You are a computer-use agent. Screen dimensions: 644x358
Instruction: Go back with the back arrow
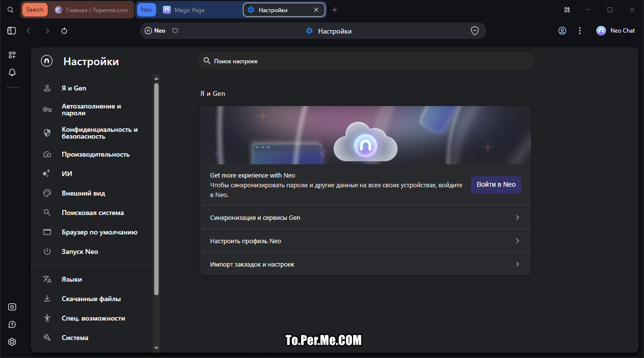pos(29,31)
